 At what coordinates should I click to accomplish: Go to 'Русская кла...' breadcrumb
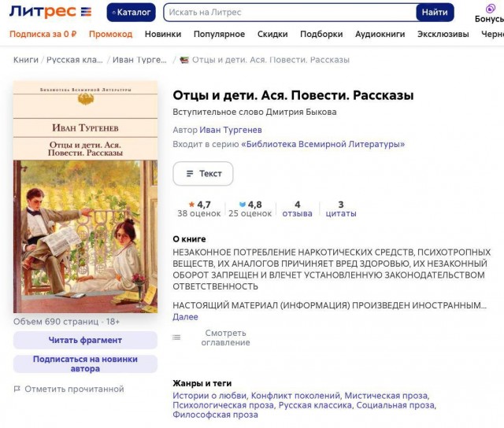pyautogui.click(x=75, y=60)
